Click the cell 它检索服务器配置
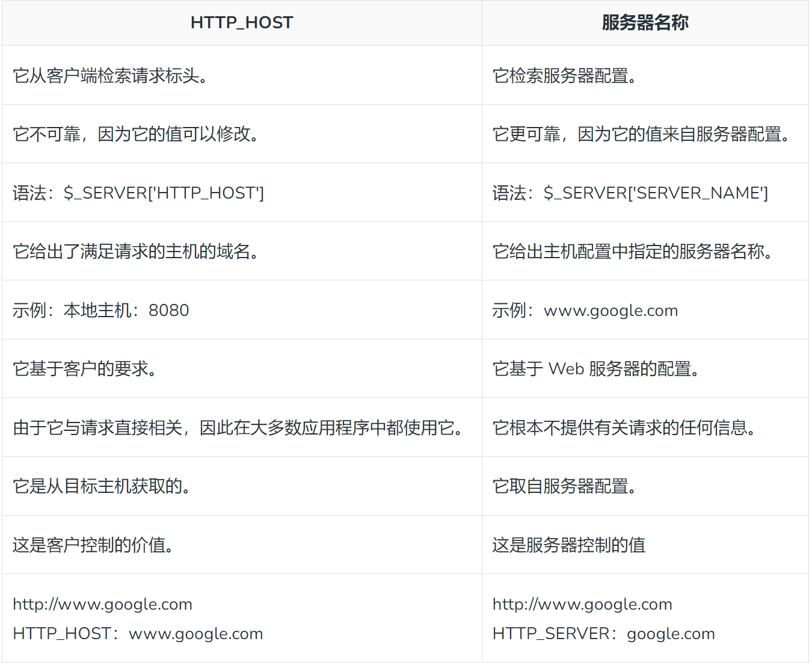Image resolution: width=812 pixels, height=665 pixels. pyautogui.click(x=565, y=76)
